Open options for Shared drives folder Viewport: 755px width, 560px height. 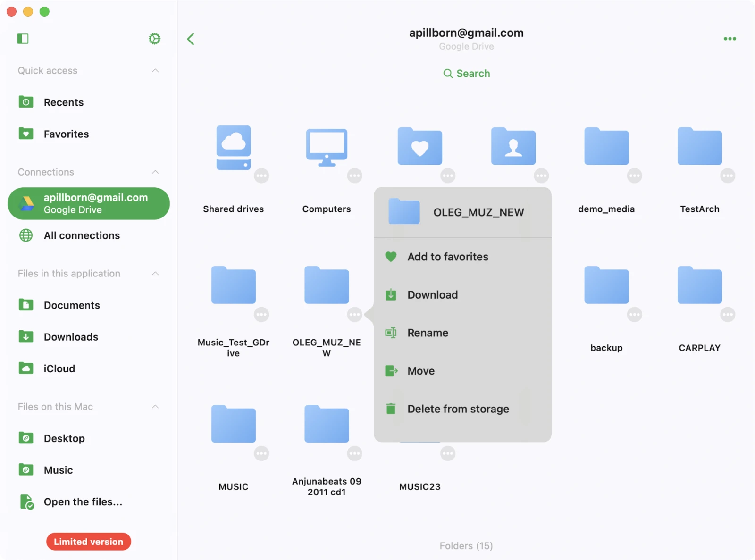pos(261,176)
